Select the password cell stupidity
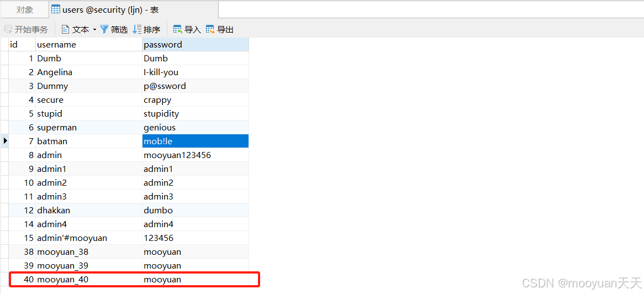This screenshot has height=294, width=644. 196,113
